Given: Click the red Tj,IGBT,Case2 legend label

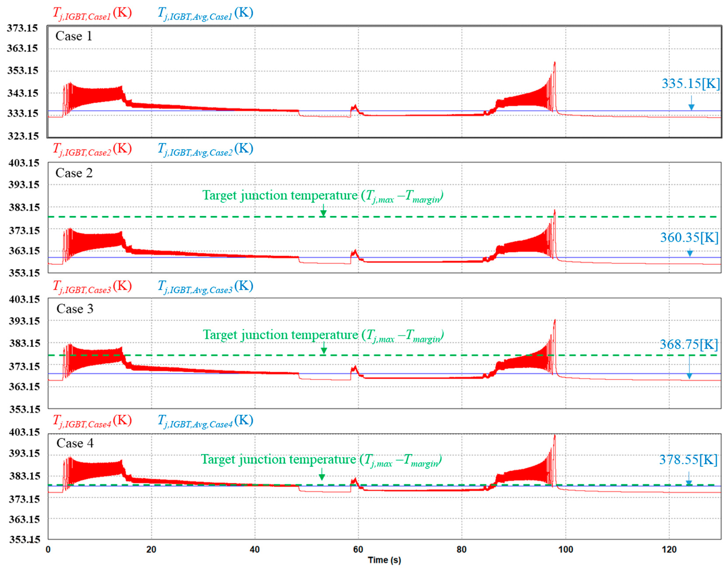Looking at the screenshot, I should [x=92, y=149].
